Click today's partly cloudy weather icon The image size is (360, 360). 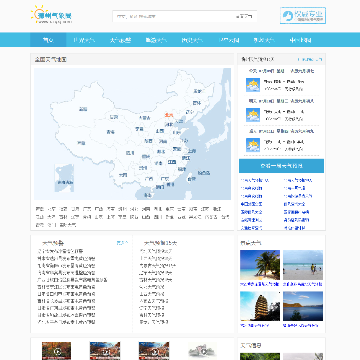pyautogui.click(x=253, y=85)
